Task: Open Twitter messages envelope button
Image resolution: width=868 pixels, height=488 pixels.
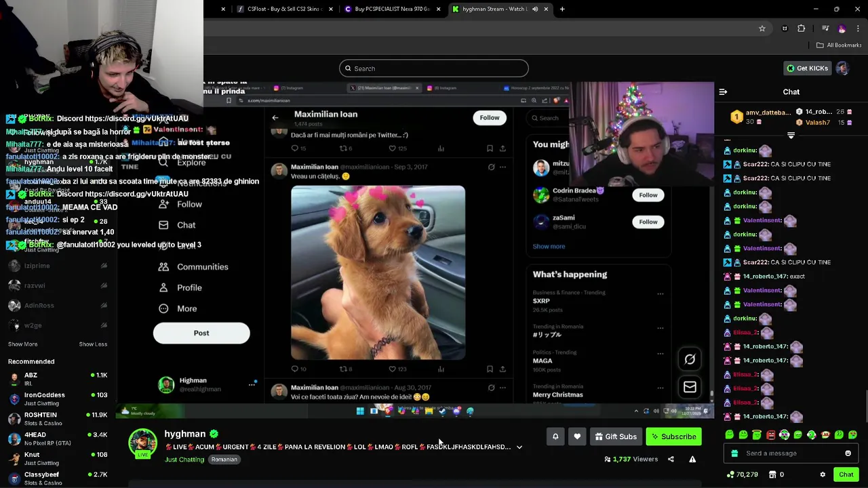Action: click(x=690, y=387)
